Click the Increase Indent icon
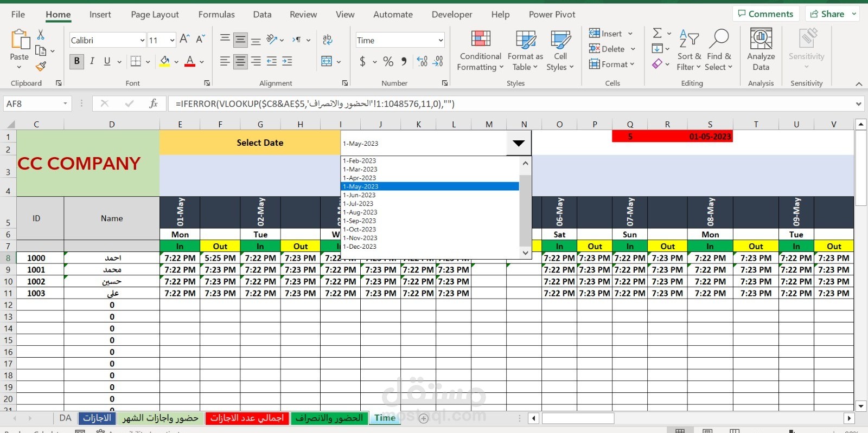This screenshot has height=433, width=868. (287, 61)
